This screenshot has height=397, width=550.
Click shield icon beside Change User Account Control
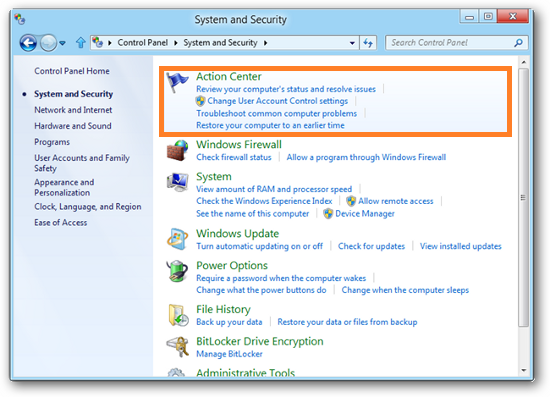point(200,101)
